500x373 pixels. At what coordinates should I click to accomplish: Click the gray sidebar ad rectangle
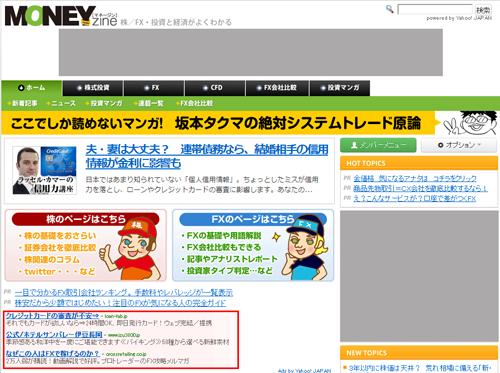click(419, 276)
